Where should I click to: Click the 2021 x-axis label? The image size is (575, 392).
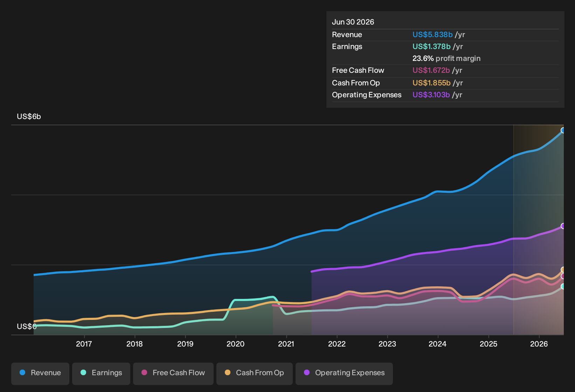(x=286, y=344)
